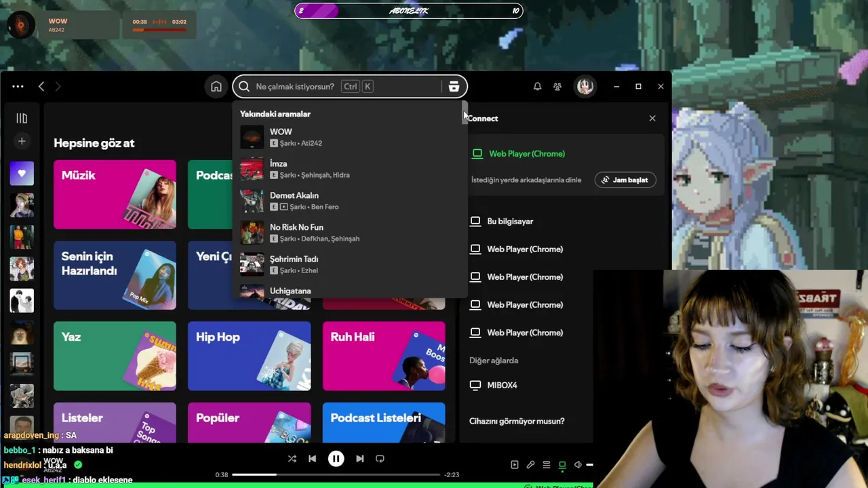Screen dimensions: 868x488
Task: Click the 'Yakındaki aramalar' heading
Action: coord(275,114)
